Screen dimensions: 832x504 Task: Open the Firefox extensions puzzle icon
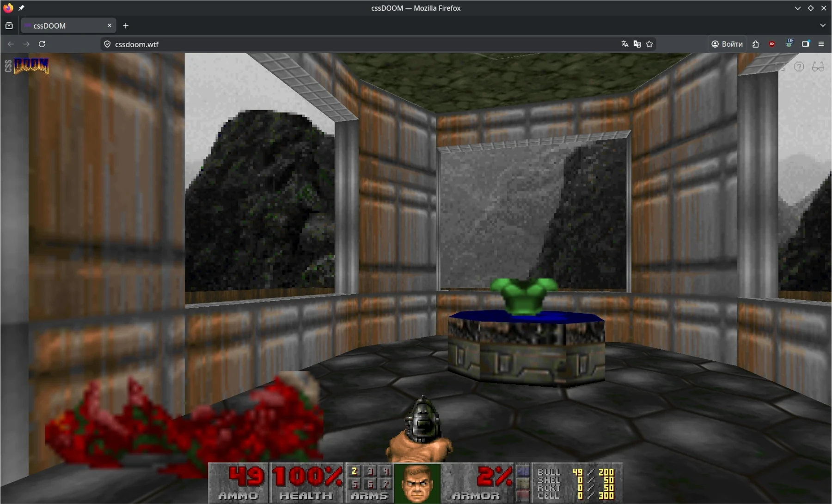click(x=756, y=44)
